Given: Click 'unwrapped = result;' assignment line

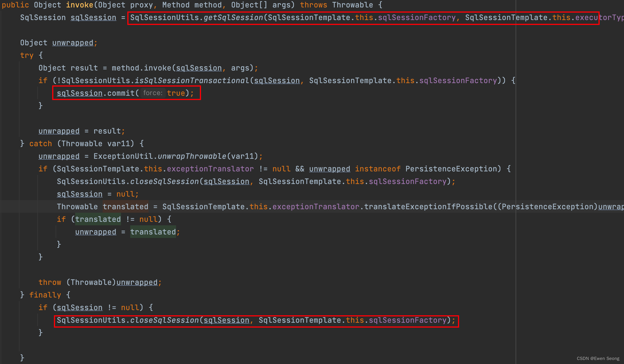Looking at the screenshot, I should click(x=82, y=131).
